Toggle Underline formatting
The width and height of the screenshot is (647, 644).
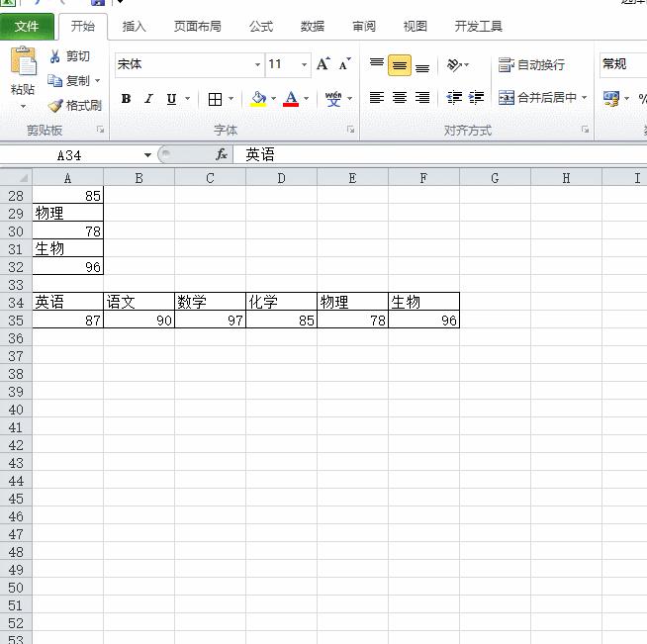point(171,99)
